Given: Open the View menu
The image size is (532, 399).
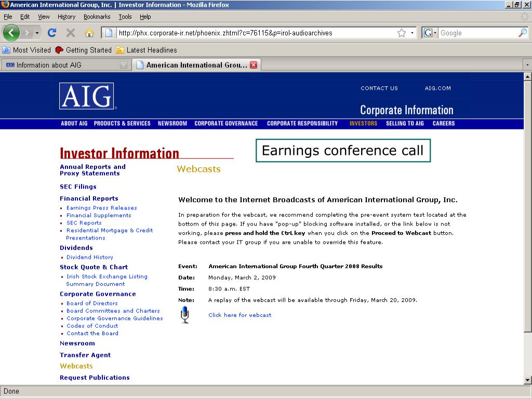Looking at the screenshot, I should pyautogui.click(x=44, y=17).
